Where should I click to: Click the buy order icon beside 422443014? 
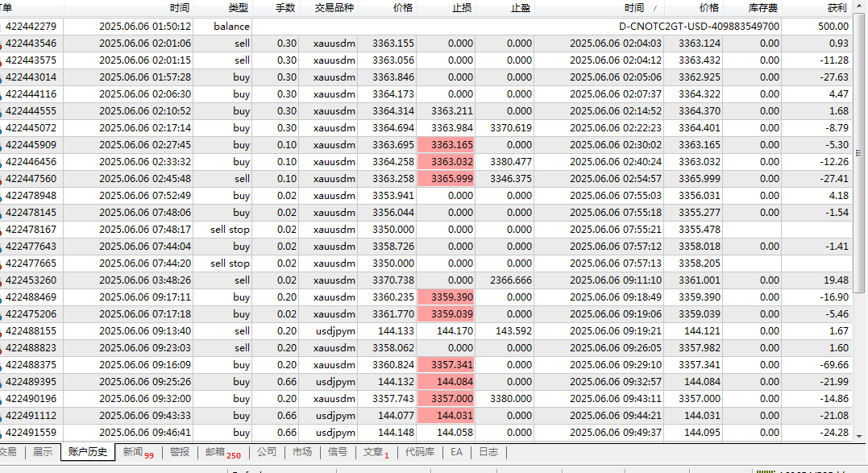(x=2, y=77)
